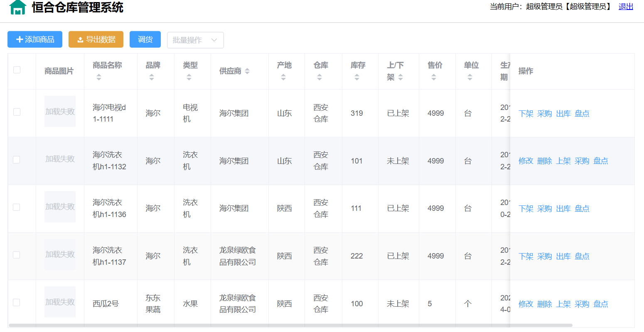The height and width of the screenshot is (332, 644).
Task: Click 采购 for 海尔洗衣机h1-1136
Action: click(x=545, y=209)
